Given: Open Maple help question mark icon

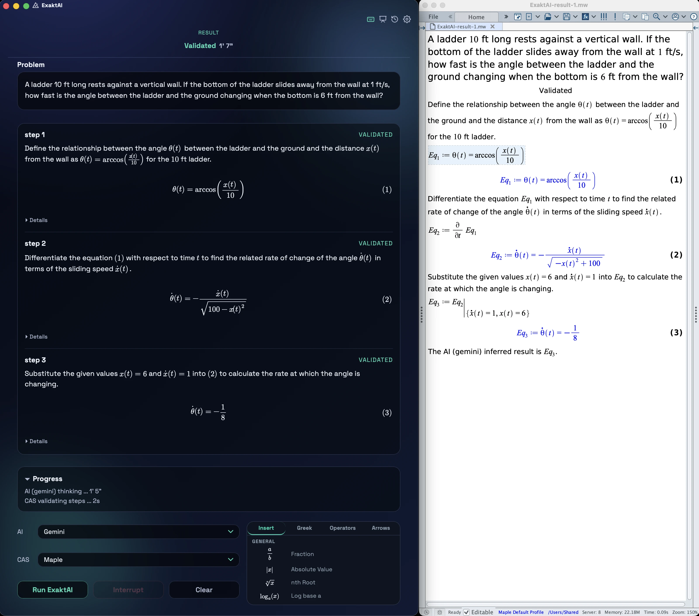Looking at the screenshot, I should pos(694,17).
